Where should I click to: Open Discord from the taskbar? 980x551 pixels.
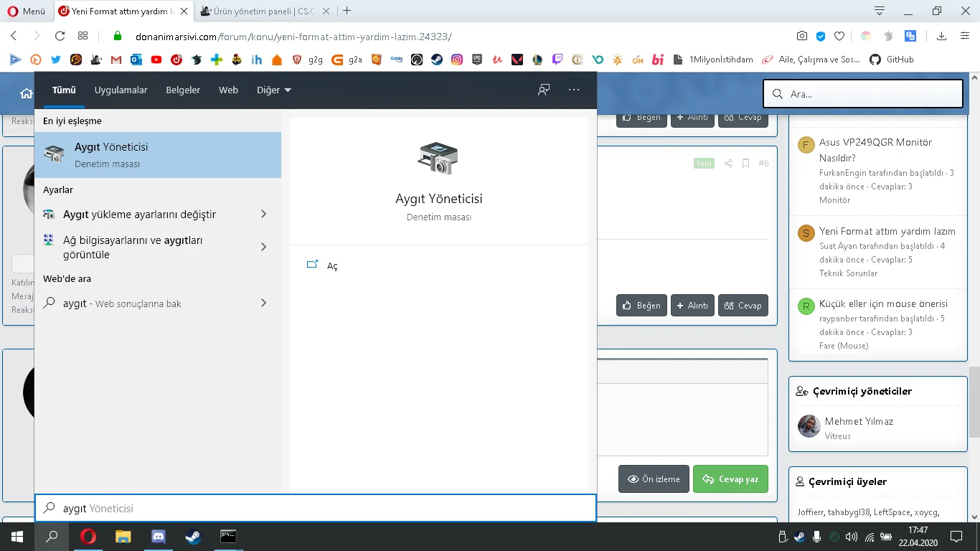[x=159, y=537]
